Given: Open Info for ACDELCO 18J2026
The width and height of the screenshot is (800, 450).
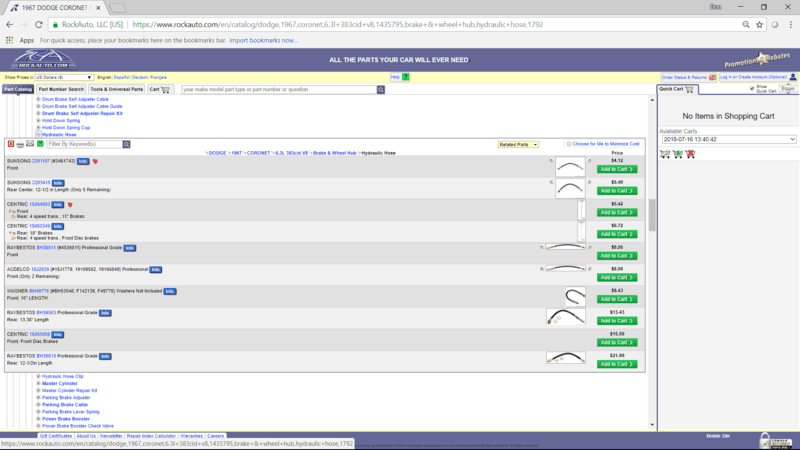Looking at the screenshot, I should [156, 269].
